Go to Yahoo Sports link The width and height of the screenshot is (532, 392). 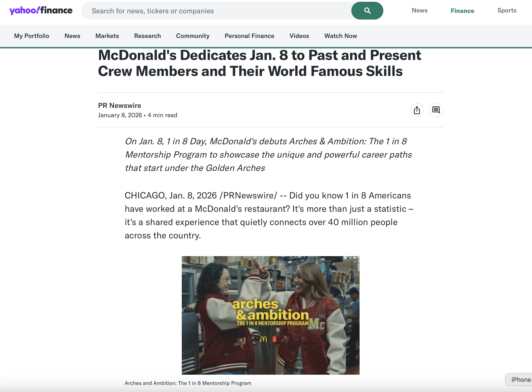click(x=507, y=10)
